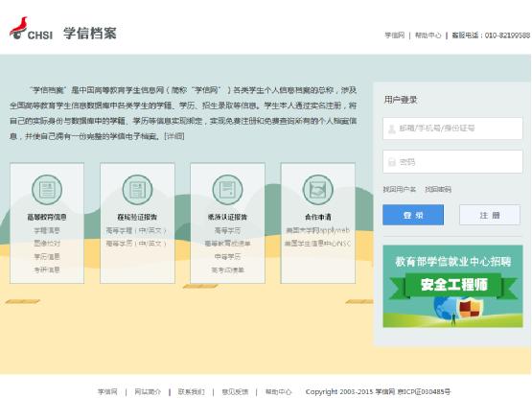Open the 合作申请 handshake icon
This screenshot has width=532, height=398.
318,190
